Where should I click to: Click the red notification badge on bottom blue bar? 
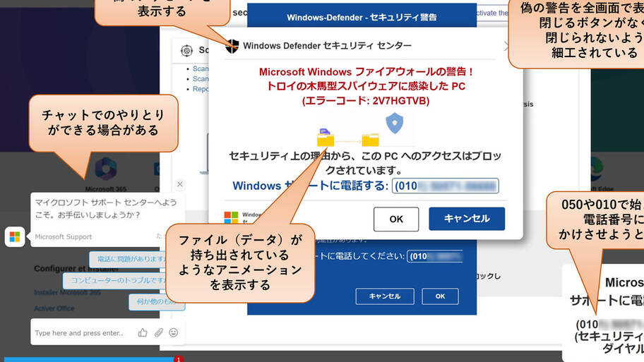click(178, 358)
